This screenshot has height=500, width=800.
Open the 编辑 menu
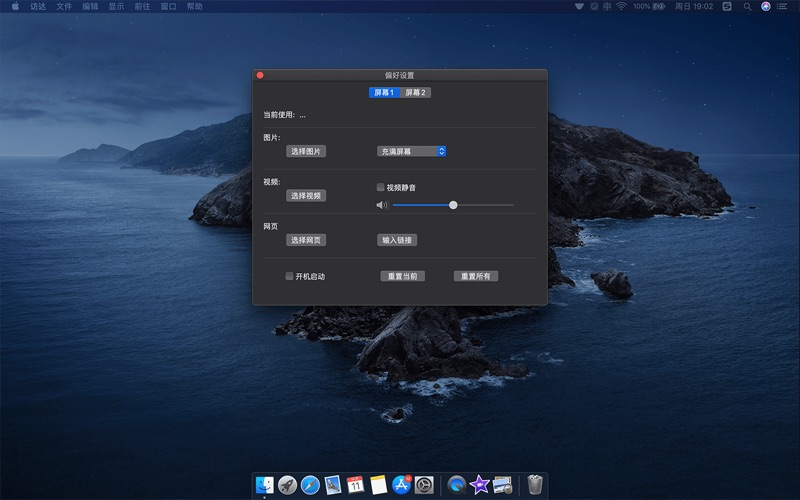click(x=90, y=6)
